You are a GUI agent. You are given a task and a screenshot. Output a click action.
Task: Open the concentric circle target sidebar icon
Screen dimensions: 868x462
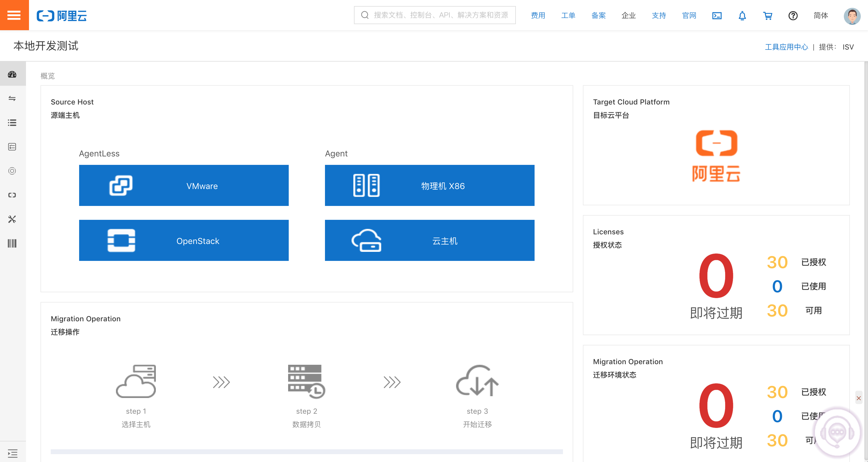(x=12, y=171)
